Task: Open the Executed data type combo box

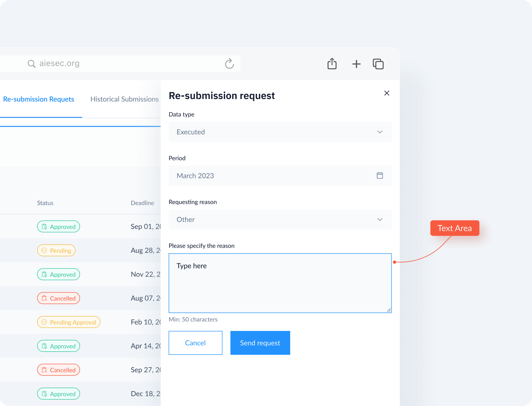Action: (280, 132)
